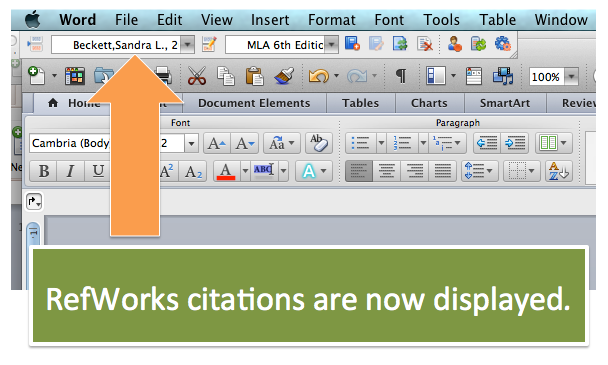Expand the Beckett, Sandra L. citation dropdown

pos(188,45)
